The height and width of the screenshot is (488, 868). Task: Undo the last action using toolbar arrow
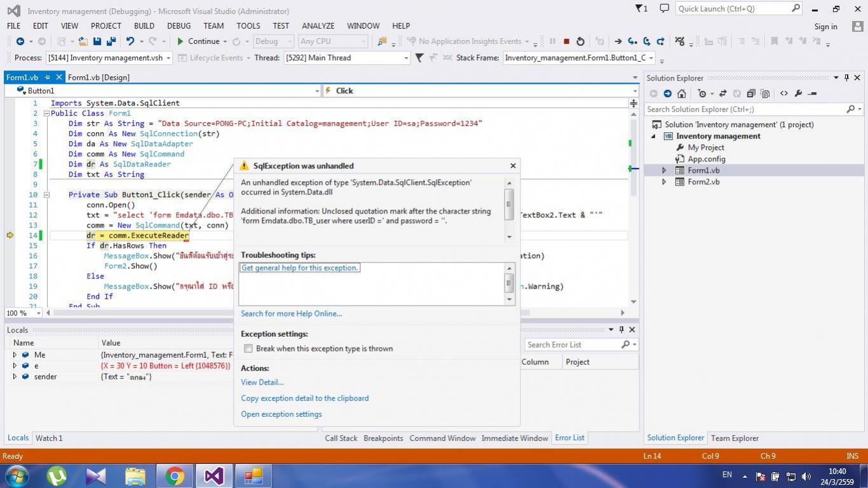pyautogui.click(x=130, y=41)
